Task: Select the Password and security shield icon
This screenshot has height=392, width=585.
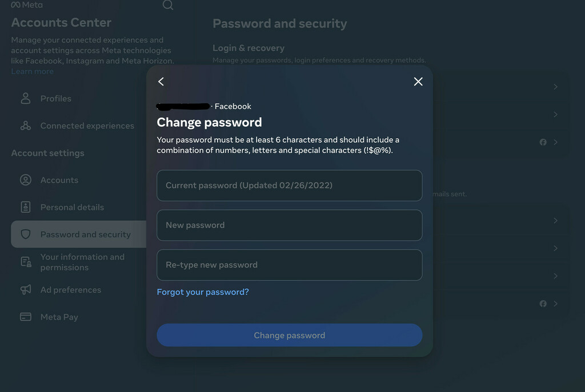Action: [x=25, y=234]
